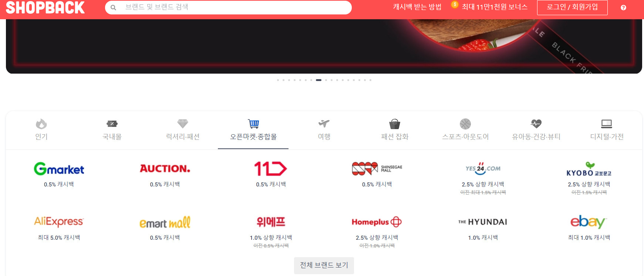Select the active carousel indicator dot
Screen dimensions: 644x276
[x=318, y=80]
